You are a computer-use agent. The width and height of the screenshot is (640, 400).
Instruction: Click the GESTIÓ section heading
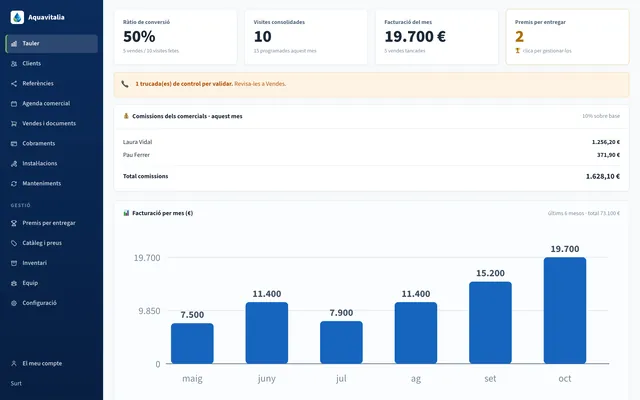coord(20,205)
